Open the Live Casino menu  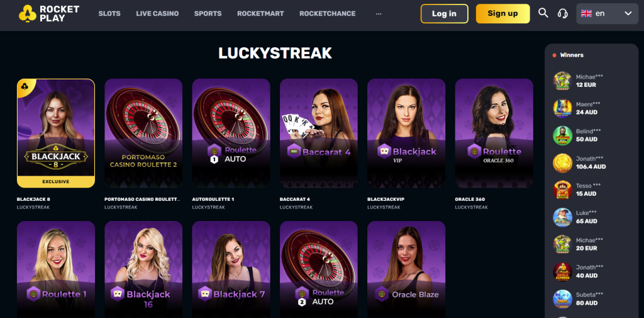[x=157, y=14]
